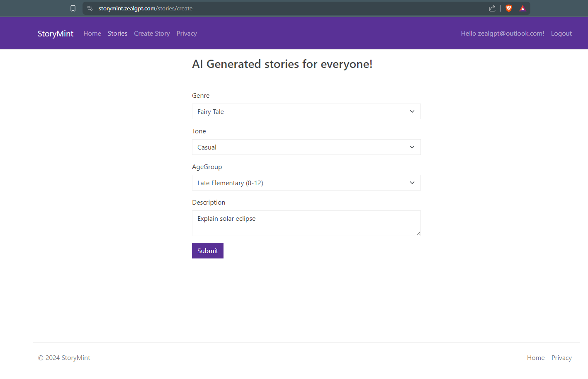Image resolution: width=588 pixels, height=379 pixels.
Task: Click the Description text area
Action: pyautogui.click(x=306, y=223)
